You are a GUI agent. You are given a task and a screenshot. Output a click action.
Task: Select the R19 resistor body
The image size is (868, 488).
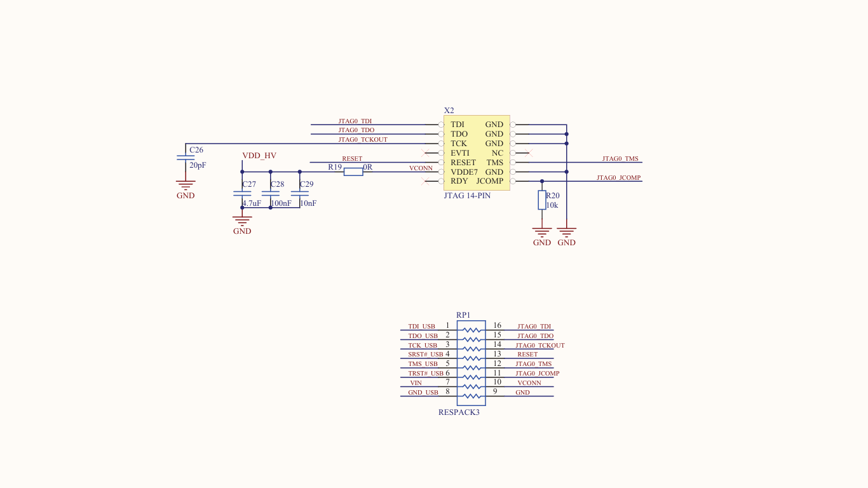coord(353,172)
